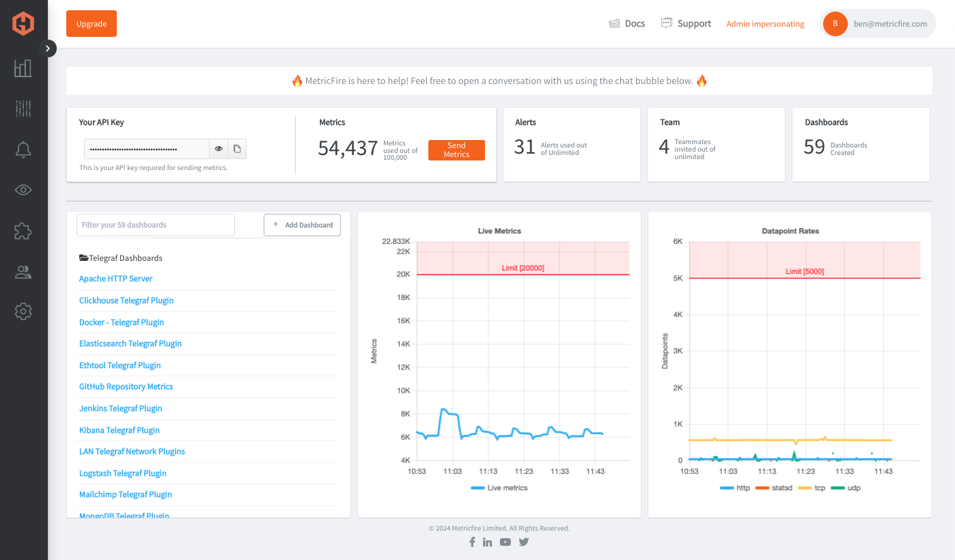Open the bar chart dashboards sidebar icon
The height and width of the screenshot is (560, 955).
(x=23, y=68)
